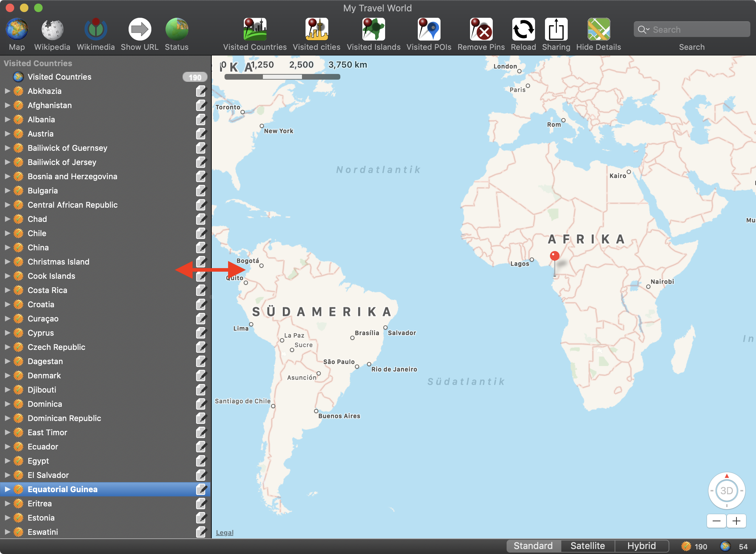Click the Show URL arrow icon
Image resolution: width=756 pixels, height=554 pixels.
click(140, 30)
